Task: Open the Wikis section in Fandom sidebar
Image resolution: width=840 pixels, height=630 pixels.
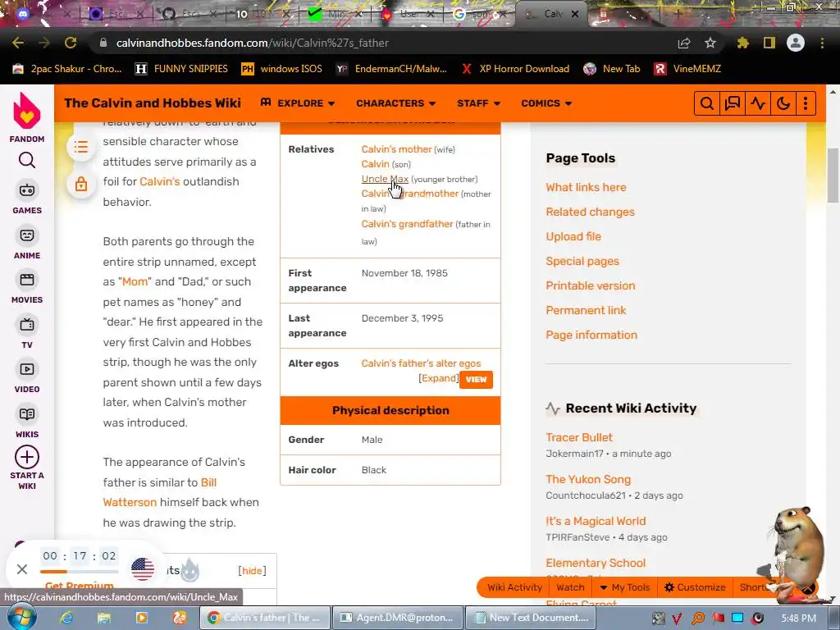Action: click(x=27, y=422)
